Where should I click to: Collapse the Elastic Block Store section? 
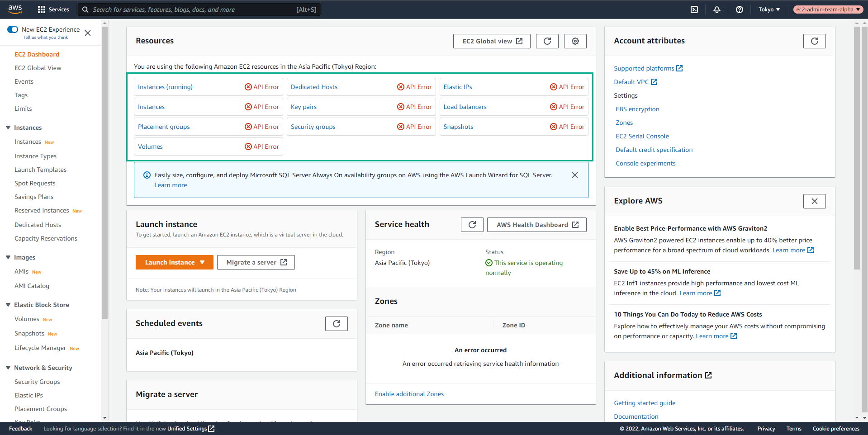click(8, 305)
